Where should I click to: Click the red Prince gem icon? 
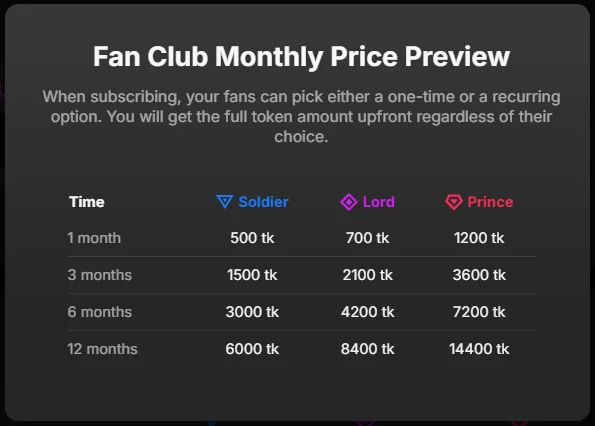coord(453,202)
